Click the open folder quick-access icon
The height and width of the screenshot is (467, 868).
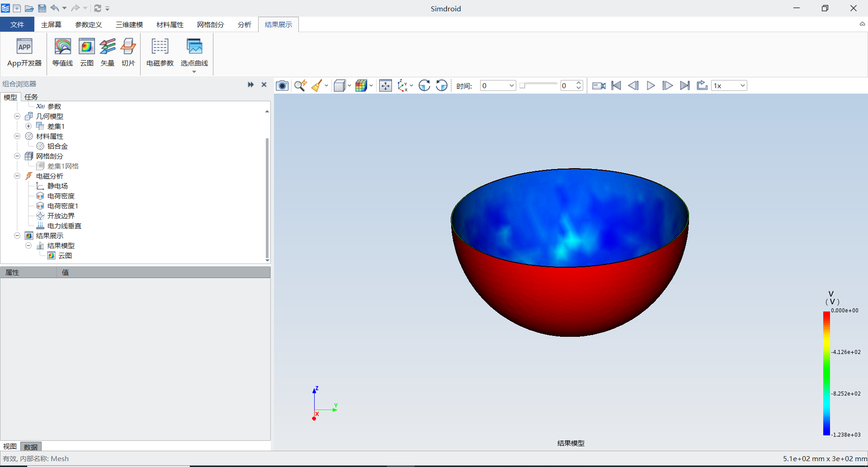[29, 8]
